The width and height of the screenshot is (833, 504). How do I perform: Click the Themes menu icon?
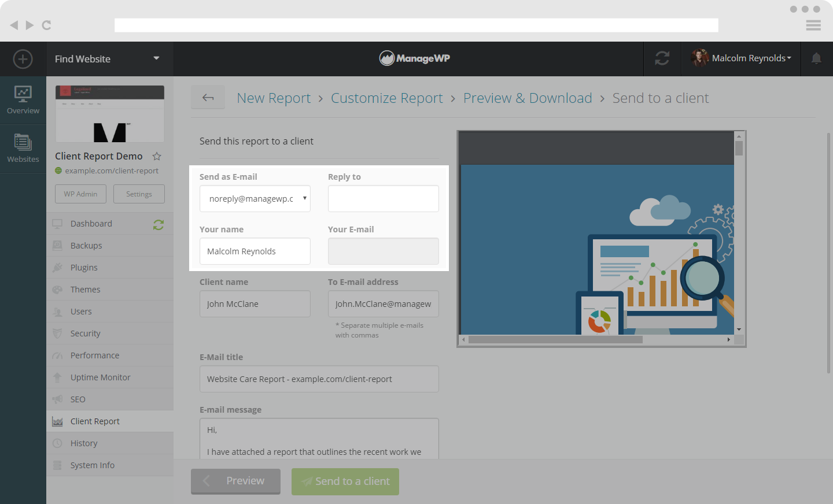point(57,290)
